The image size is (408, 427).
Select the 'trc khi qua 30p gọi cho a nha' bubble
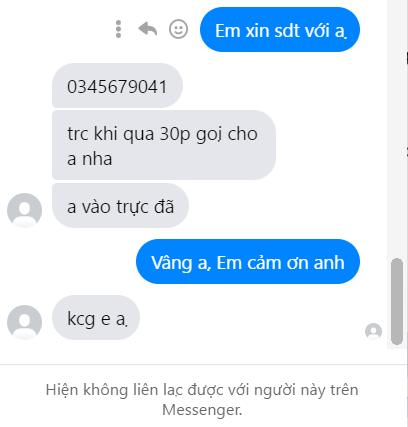pyautogui.click(x=164, y=145)
